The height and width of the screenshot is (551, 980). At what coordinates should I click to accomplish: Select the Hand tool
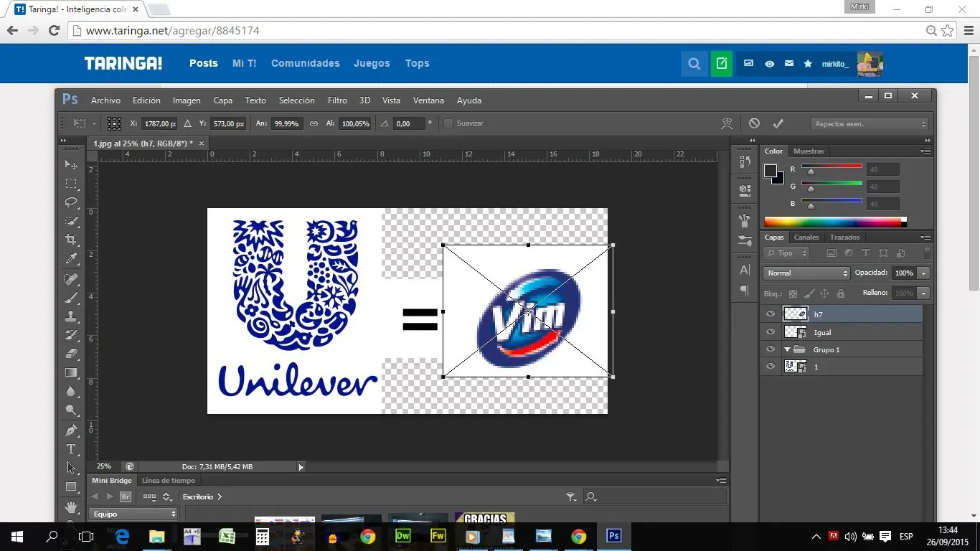[x=71, y=507]
